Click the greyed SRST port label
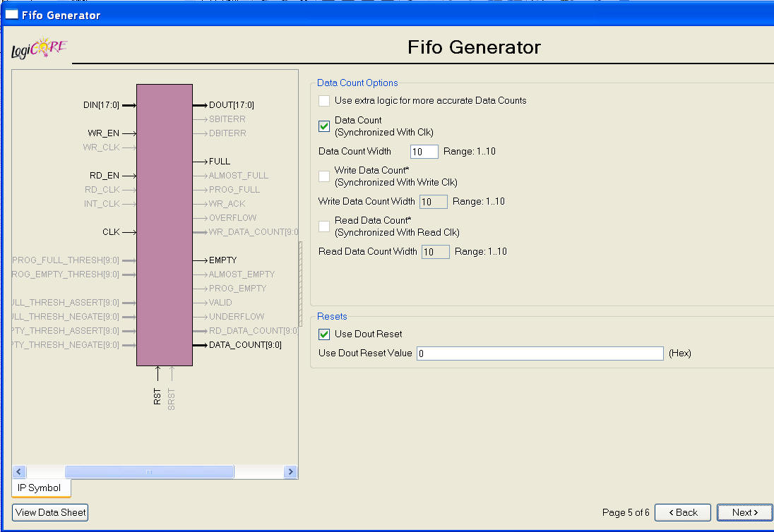This screenshot has height=532, width=774. click(x=172, y=399)
